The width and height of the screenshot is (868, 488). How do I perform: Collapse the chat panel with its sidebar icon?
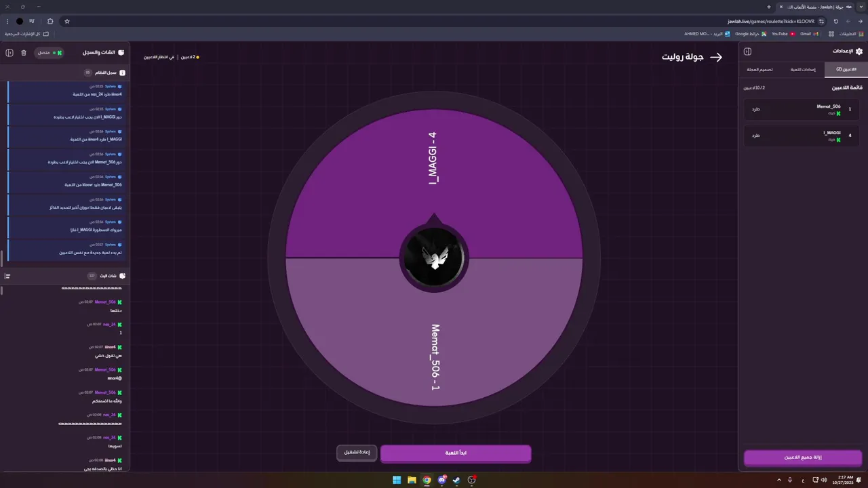(x=9, y=52)
